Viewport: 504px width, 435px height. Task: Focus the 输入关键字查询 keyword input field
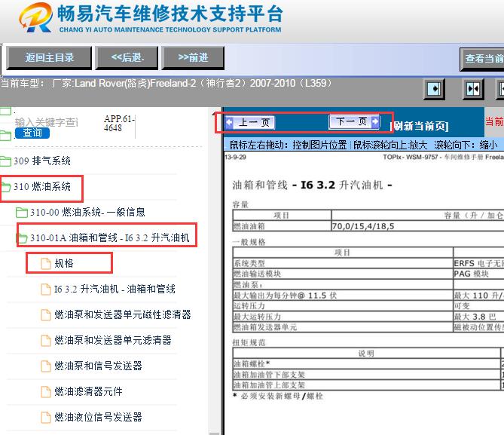(x=47, y=122)
